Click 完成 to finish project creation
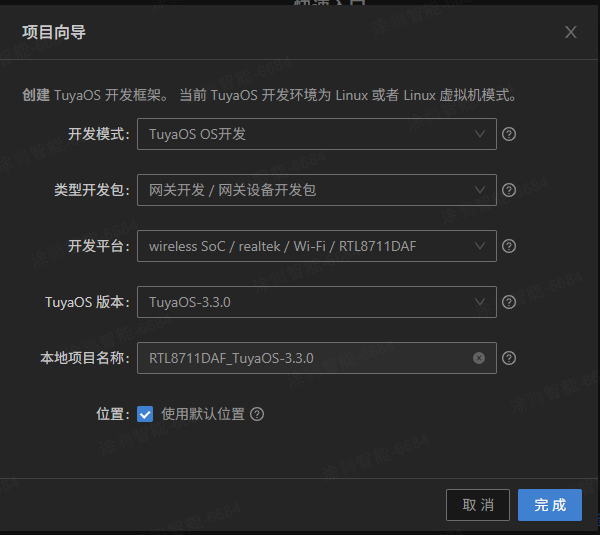The height and width of the screenshot is (535, 600). coord(550,505)
